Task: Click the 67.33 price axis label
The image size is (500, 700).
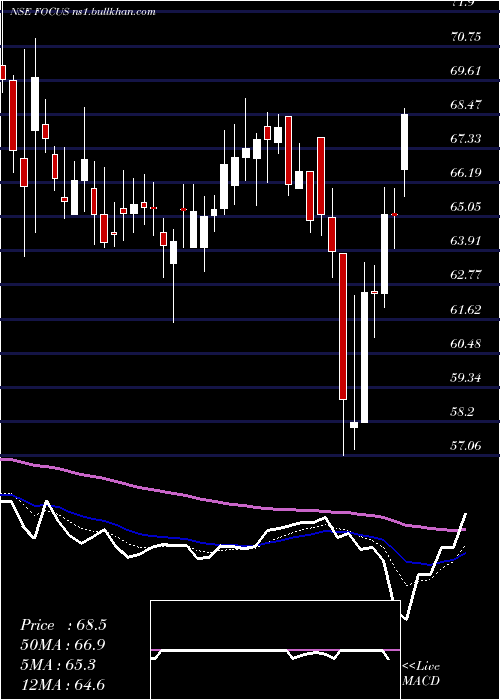Action: point(466,139)
